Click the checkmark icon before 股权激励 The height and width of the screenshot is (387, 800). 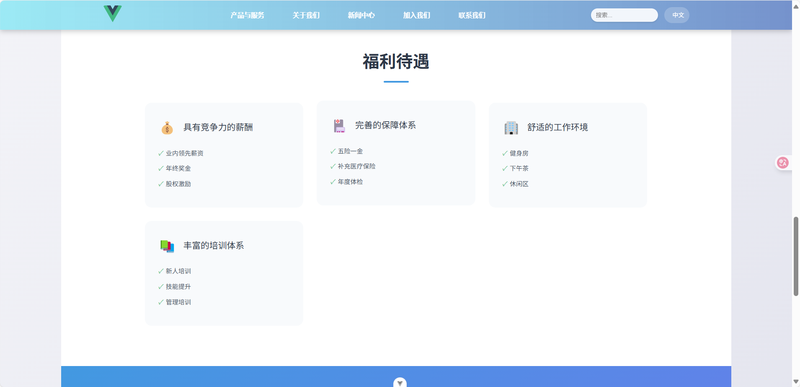[x=161, y=184]
